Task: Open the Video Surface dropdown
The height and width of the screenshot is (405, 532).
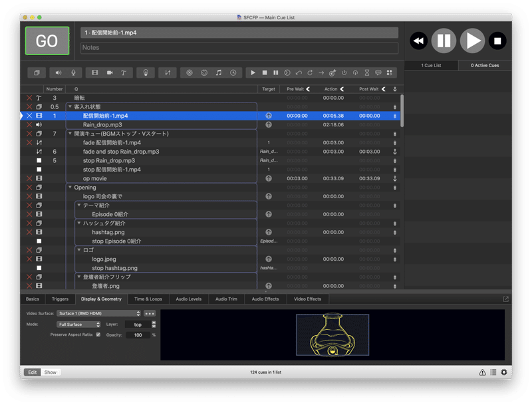Action: pyautogui.click(x=98, y=313)
